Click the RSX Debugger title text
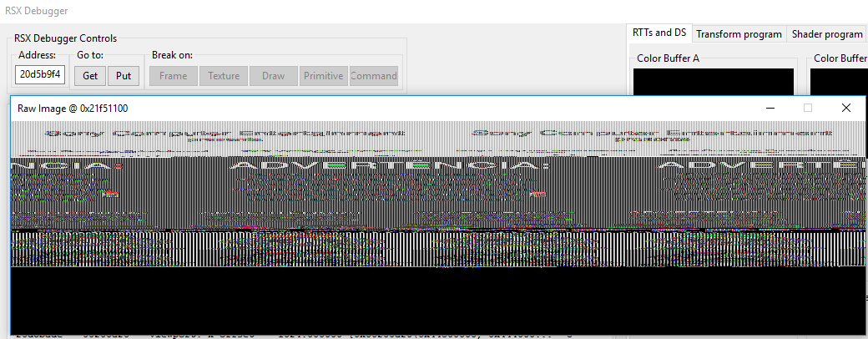Image resolution: width=868 pixels, height=339 pixels. [37, 11]
